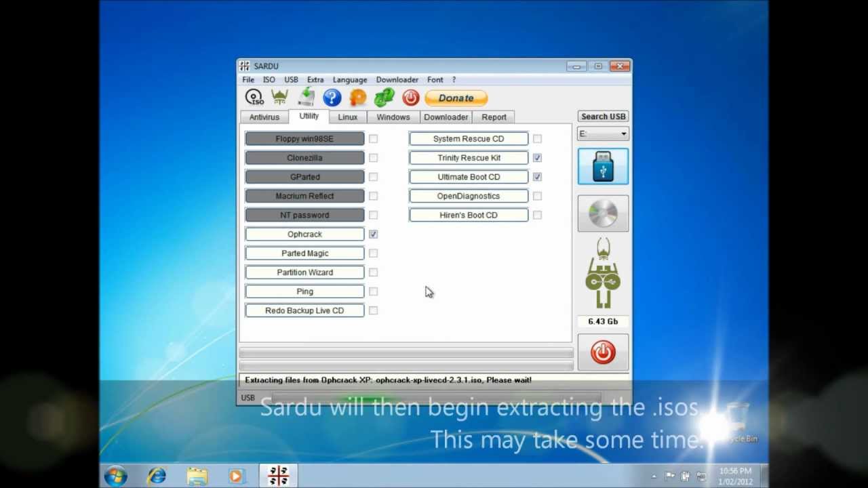Click the Action Center flag tray icon
The height and width of the screenshot is (488, 868).
click(670, 476)
